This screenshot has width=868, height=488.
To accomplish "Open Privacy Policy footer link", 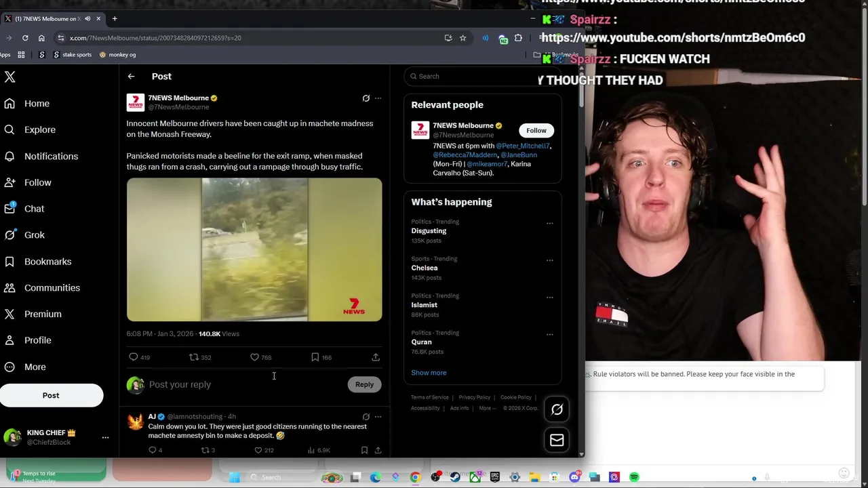I will 475,397.
